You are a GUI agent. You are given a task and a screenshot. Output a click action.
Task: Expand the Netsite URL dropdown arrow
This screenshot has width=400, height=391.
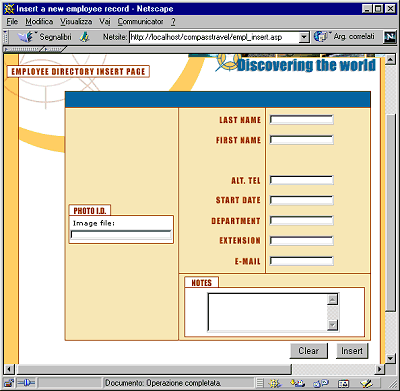pos(304,37)
